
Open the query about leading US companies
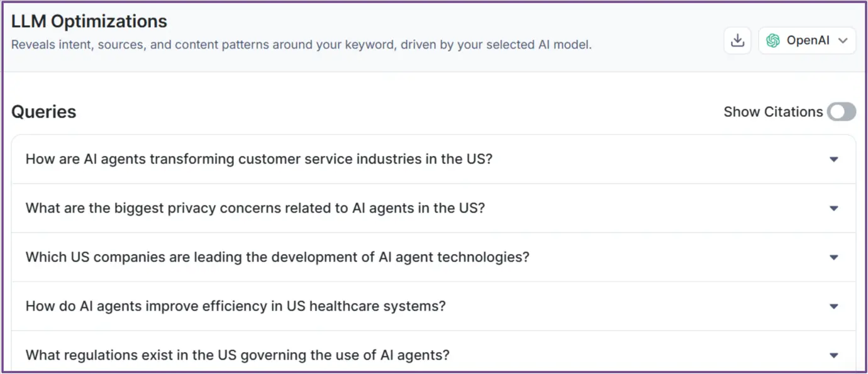coord(277,257)
